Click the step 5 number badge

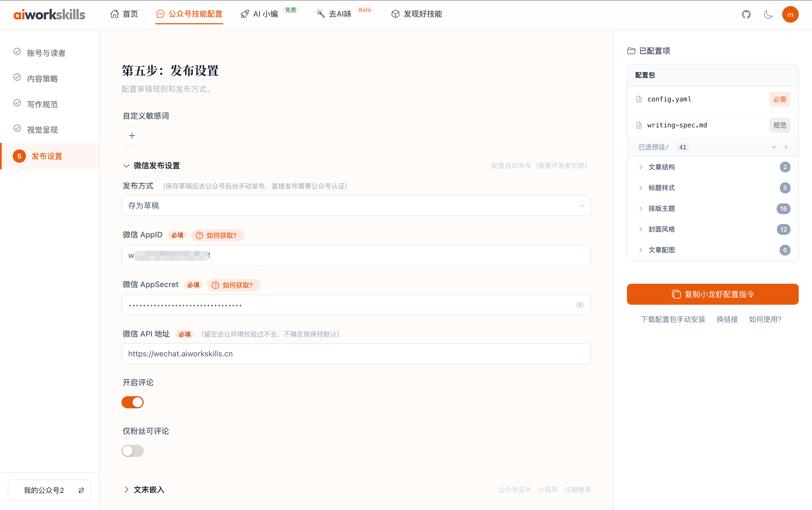pos(19,156)
